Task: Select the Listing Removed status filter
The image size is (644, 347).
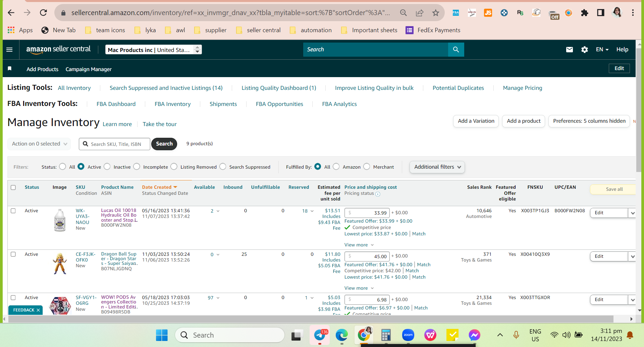Action: point(174,167)
